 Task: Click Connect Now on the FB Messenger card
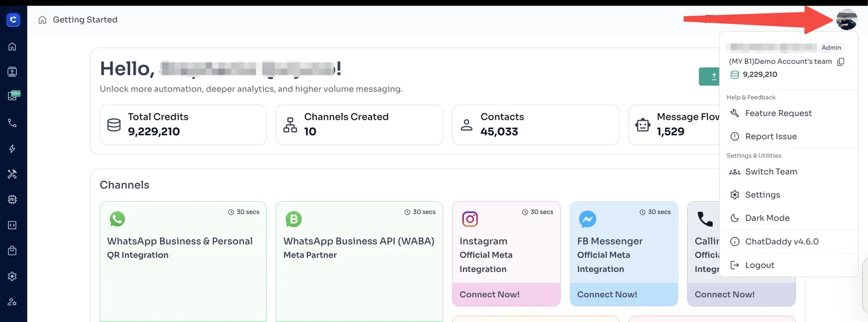tap(607, 294)
